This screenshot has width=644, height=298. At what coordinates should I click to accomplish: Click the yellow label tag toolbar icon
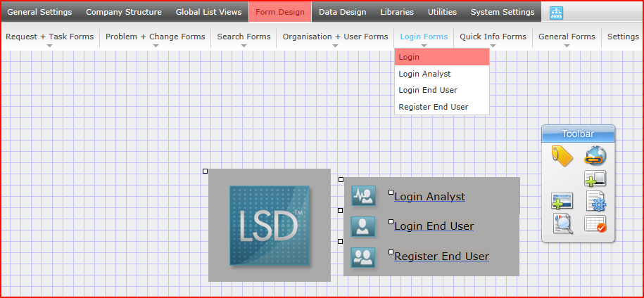pos(562,157)
